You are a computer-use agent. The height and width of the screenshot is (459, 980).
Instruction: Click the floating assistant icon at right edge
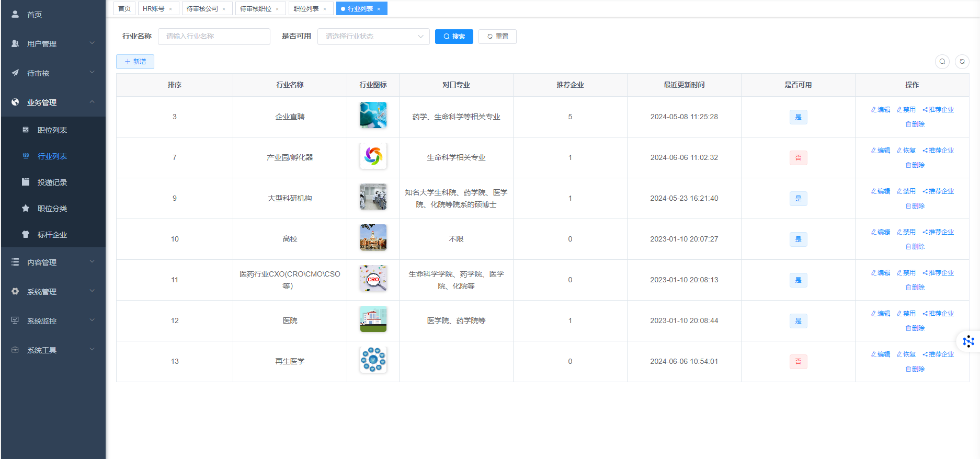click(x=968, y=341)
